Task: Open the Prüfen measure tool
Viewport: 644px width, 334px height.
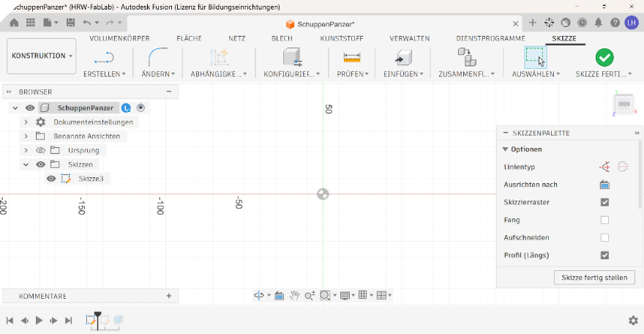Action: pyautogui.click(x=352, y=57)
